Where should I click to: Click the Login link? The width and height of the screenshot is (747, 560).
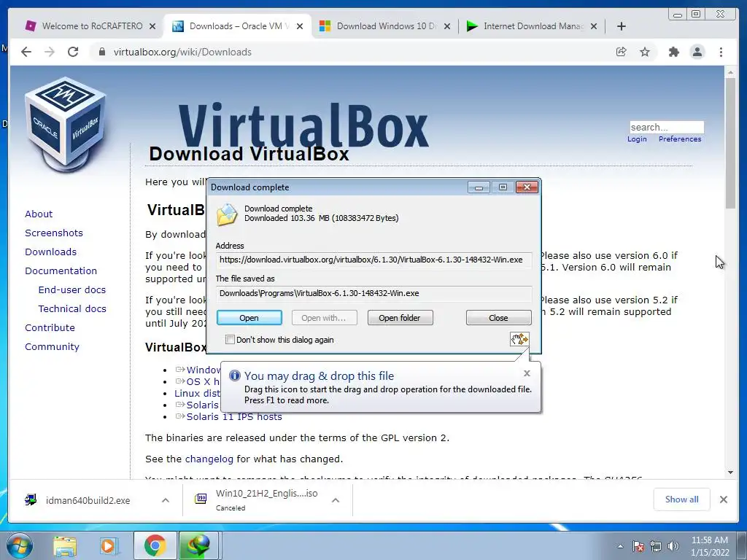point(637,139)
